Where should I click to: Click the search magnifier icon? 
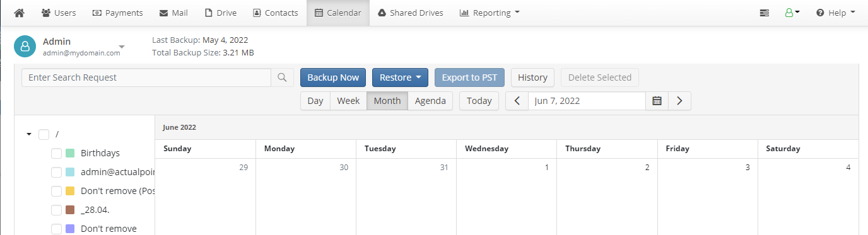point(283,77)
